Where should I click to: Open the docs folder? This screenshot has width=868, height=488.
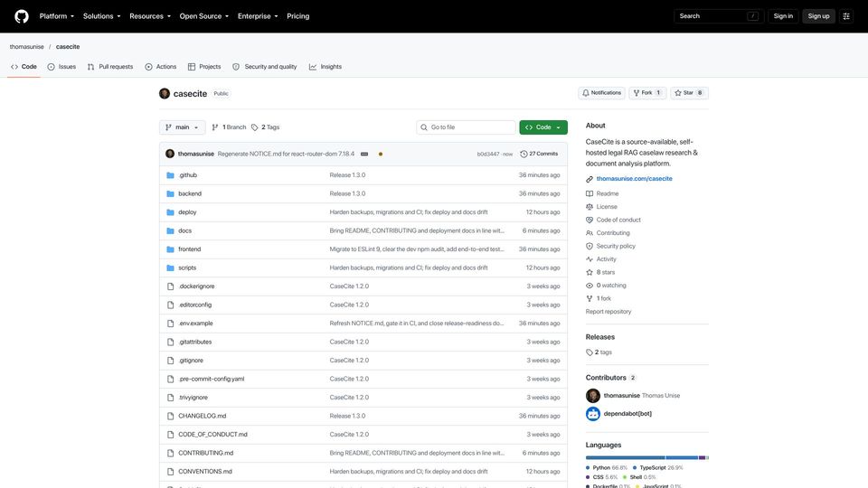pyautogui.click(x=184, y=230)
